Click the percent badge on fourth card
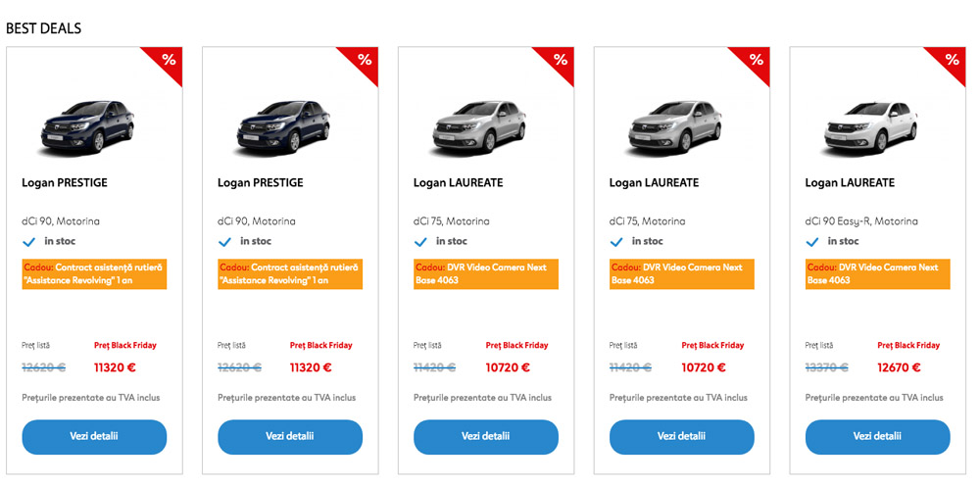This screenshot has height=486, width=980. (756, 61)
